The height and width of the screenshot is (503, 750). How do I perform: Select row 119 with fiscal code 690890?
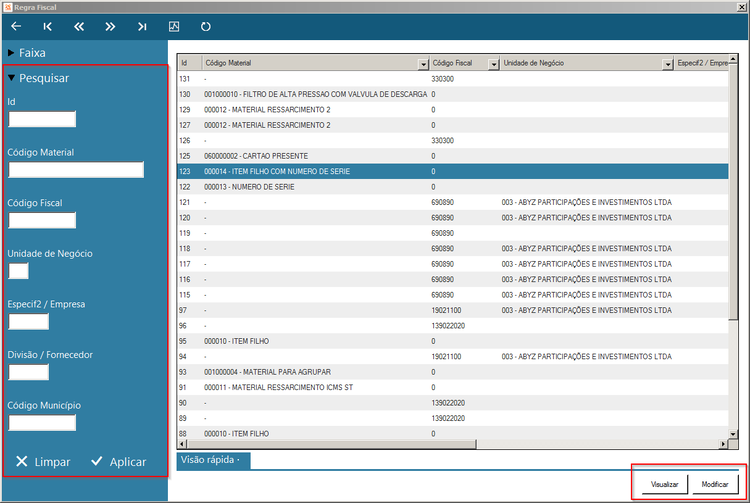point(452,233)
